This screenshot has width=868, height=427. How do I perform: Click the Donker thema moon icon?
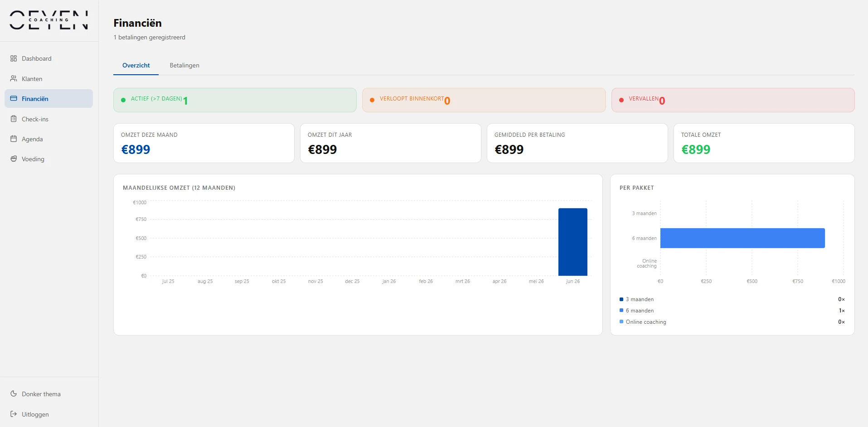coord(14,394)
